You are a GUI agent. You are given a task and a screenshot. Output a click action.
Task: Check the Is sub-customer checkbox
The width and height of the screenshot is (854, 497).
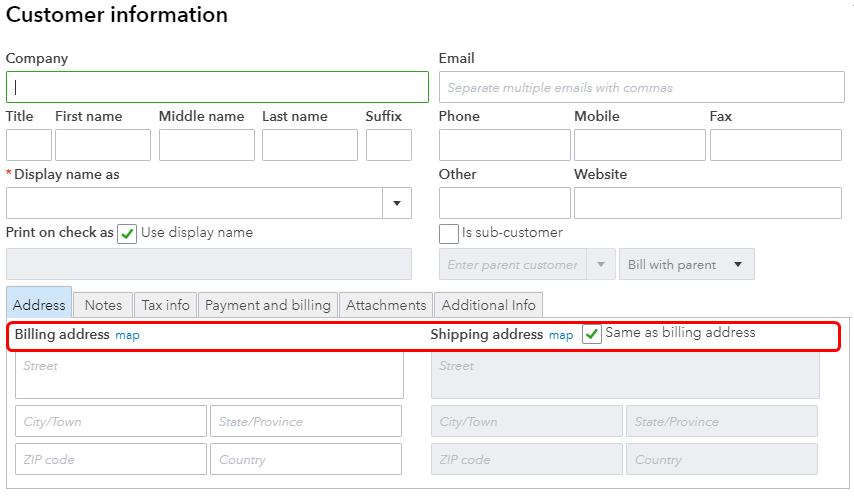[449, 234]
